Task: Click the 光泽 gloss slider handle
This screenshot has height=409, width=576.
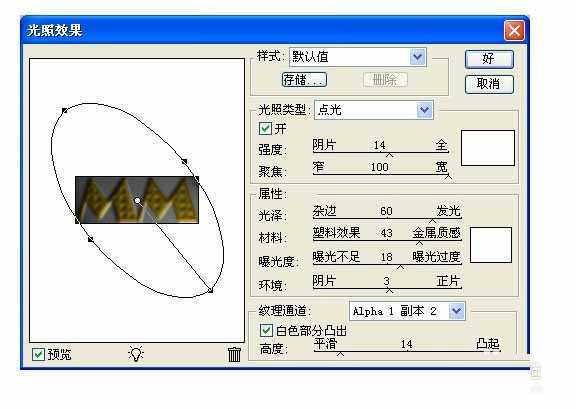Action: tap(432, 221)
